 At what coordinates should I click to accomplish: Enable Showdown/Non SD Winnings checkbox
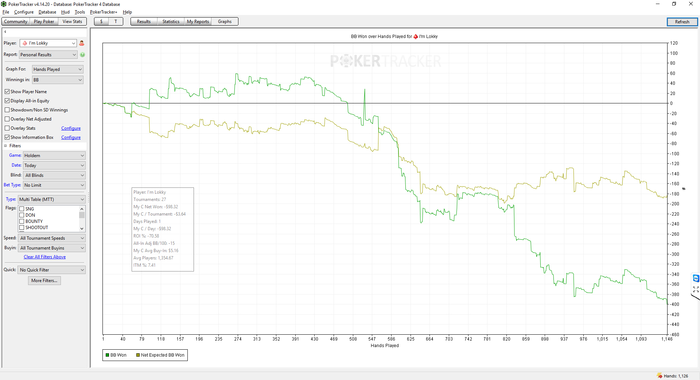pyautogui.click(x=7, y=110)
